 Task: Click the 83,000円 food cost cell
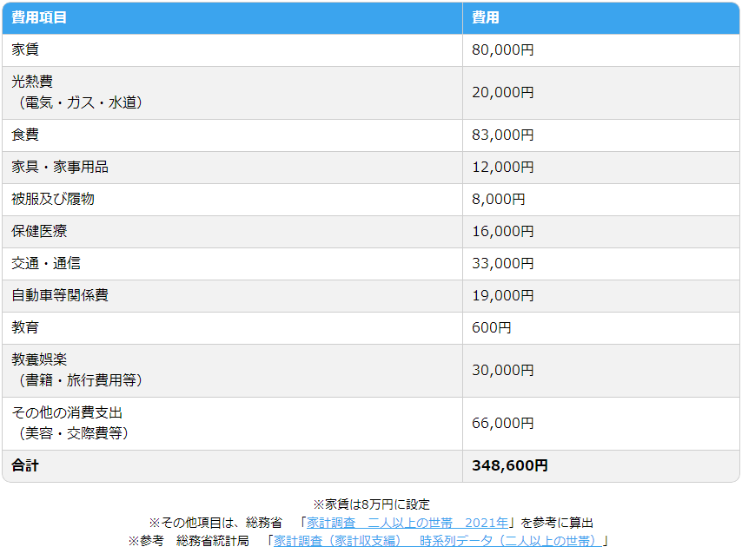(x=502, y=135)
